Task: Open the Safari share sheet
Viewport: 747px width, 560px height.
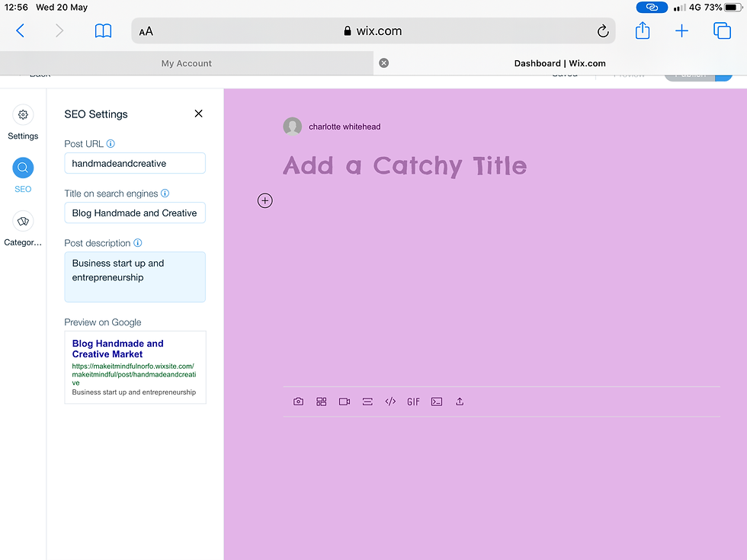Action: tap(642, 30)
